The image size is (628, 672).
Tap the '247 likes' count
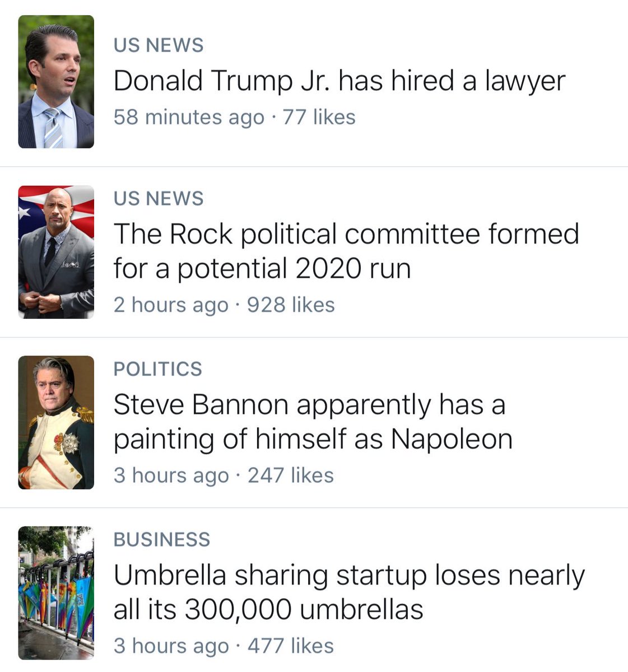290,475
